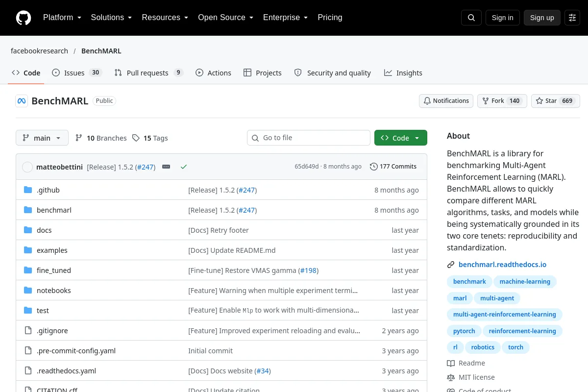588x392 pixels.
Task: Open the matteobettini author link
Action: click(x=60, y=167)
